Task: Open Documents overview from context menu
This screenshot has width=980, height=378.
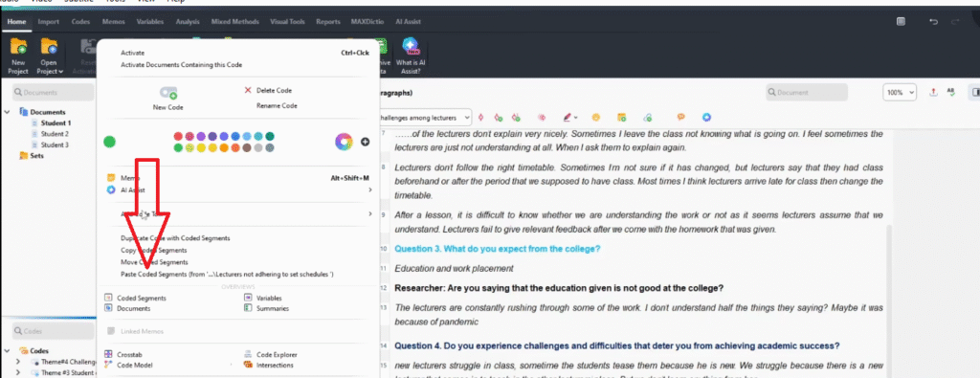Action: 134,309
